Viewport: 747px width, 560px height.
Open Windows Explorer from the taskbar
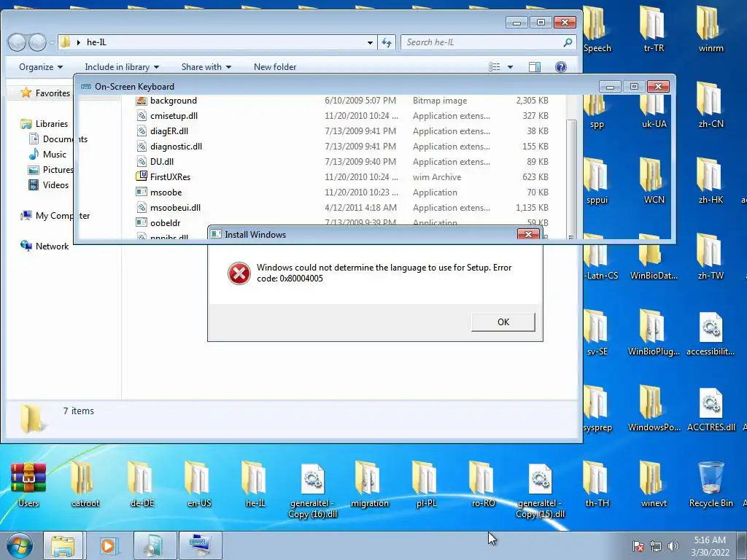pyautogui.click(x=63, y=545)
